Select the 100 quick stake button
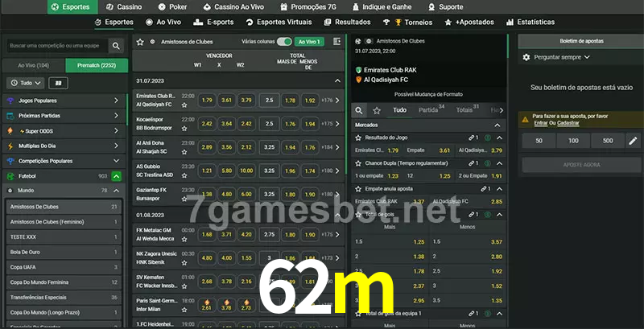644x329 pixels. tap(573, 141)
